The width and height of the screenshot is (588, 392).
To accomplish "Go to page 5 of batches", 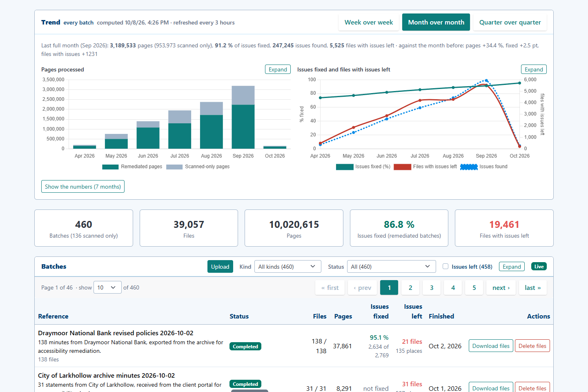I will click(474, 288).
